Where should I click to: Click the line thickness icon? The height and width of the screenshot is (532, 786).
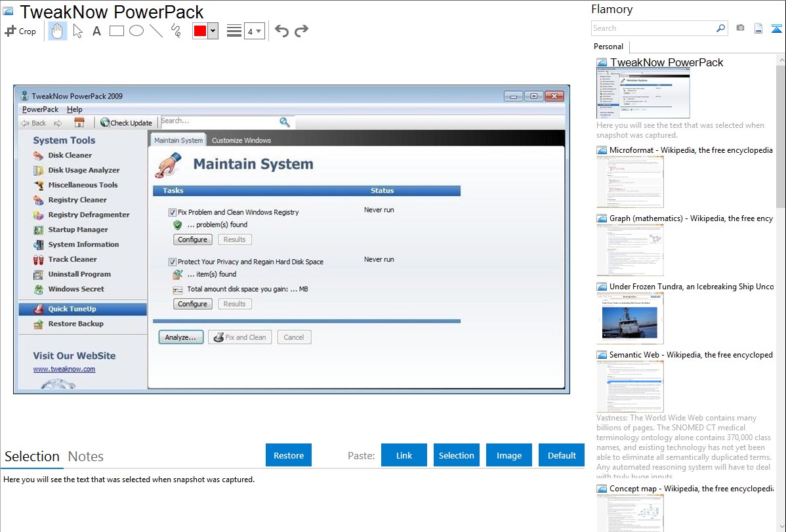point(234,31)
